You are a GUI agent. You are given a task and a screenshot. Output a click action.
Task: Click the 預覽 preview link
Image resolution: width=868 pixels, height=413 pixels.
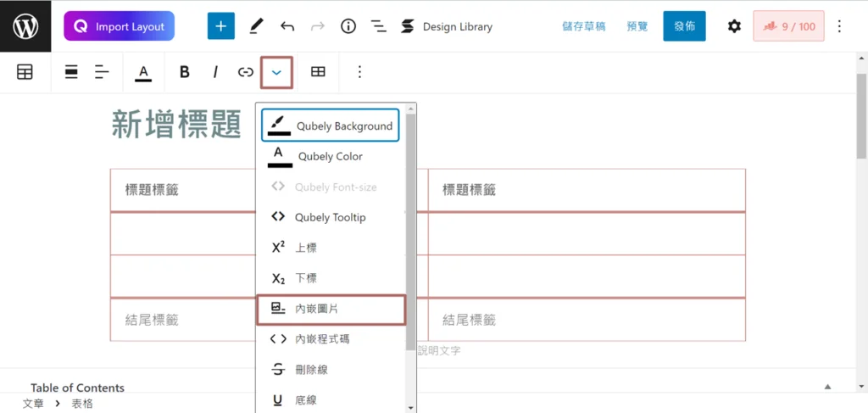point(637,26)
